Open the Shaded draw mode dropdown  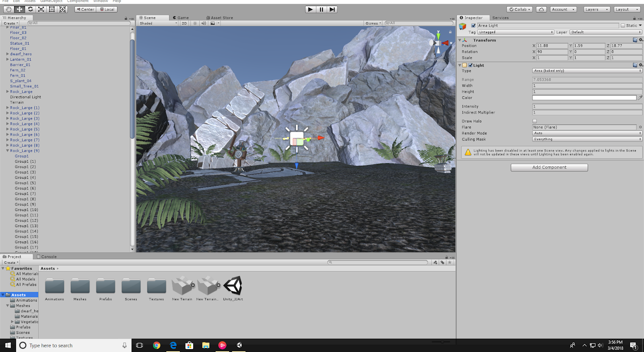click(x=158, y=23)
